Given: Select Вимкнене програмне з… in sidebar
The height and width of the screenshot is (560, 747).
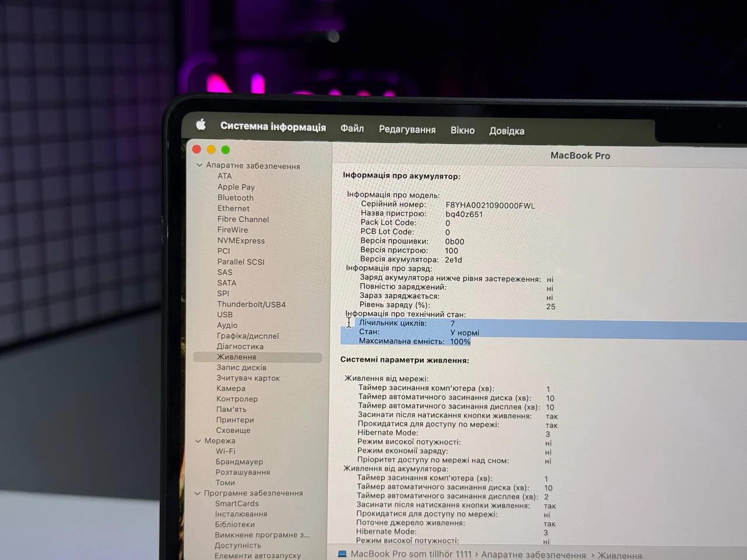Looking at the screenshot, I should click(x=263, y=535).
